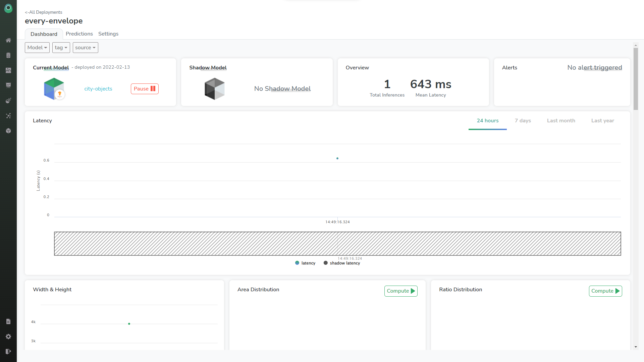
Task: Open the image gallery sidebar icon
Action: [8, 70]
